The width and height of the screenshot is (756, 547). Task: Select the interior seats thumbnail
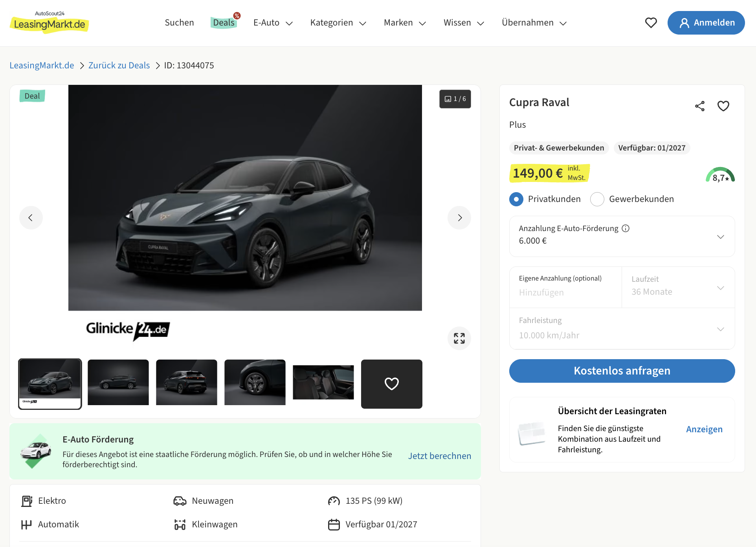(x=323, y=382)
